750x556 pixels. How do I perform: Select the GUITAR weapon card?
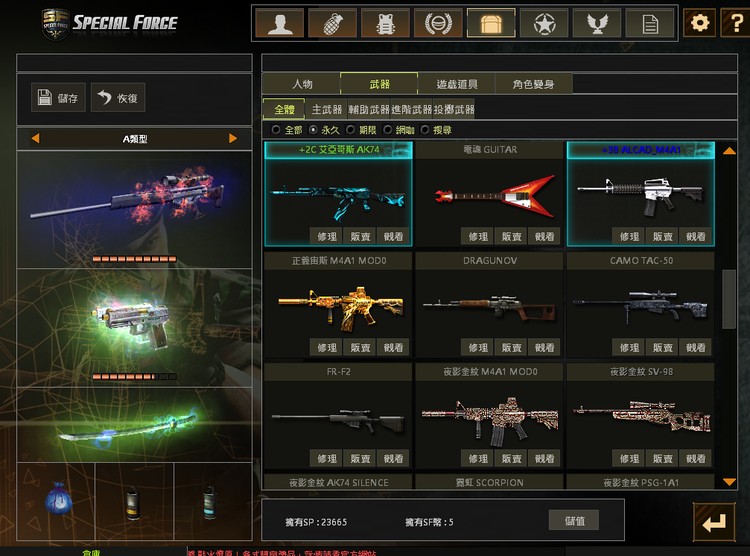click(x=490, y=194)
